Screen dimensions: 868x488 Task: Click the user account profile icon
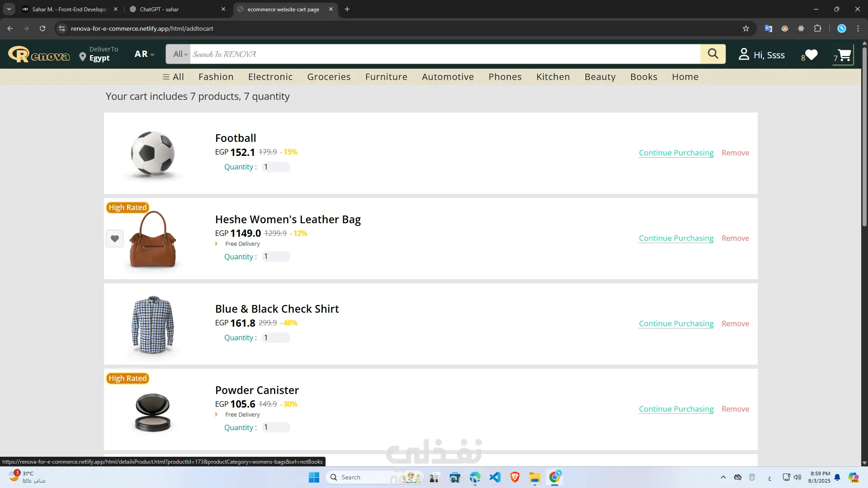coord(744,54)
